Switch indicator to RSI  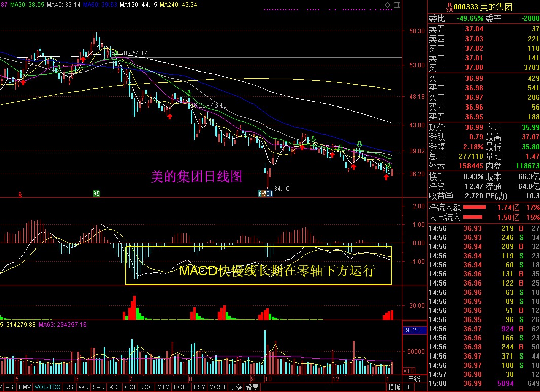(x=69, y=387)
